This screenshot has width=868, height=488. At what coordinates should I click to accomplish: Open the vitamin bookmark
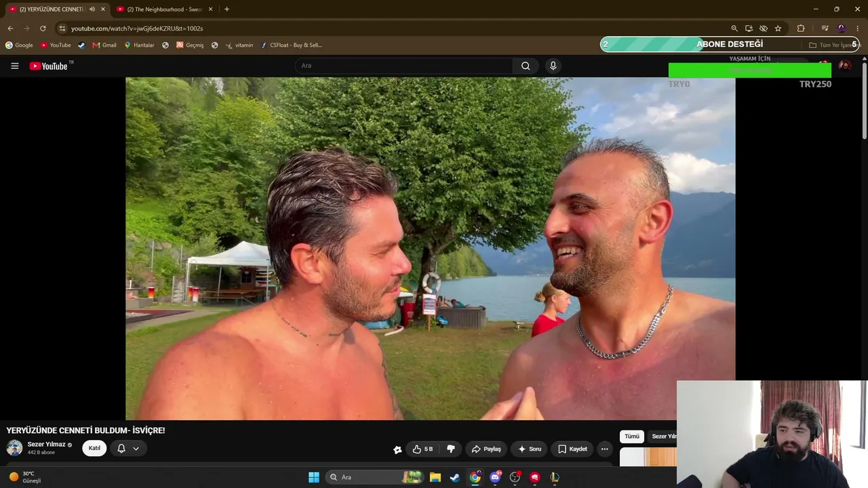pyautogui.click(x=239, y=45)
